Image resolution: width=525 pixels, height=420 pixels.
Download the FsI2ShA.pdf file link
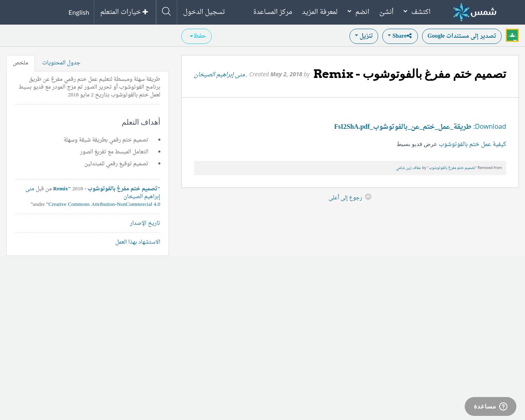click(x=402, y=127)
